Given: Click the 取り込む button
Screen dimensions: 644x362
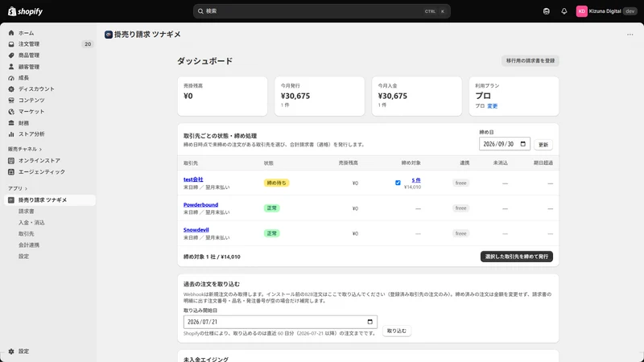Looking at the screenshot, I should pos(396,331).
